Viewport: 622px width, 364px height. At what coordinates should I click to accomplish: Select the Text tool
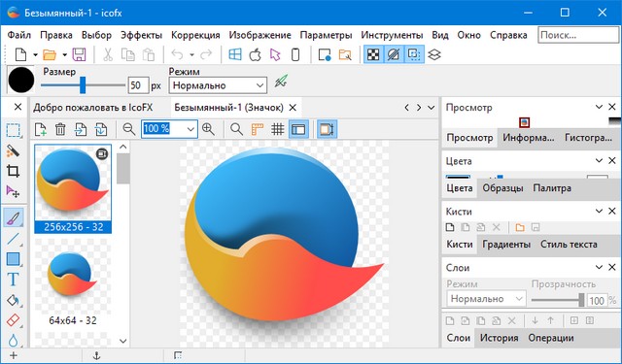pos(13,280)
